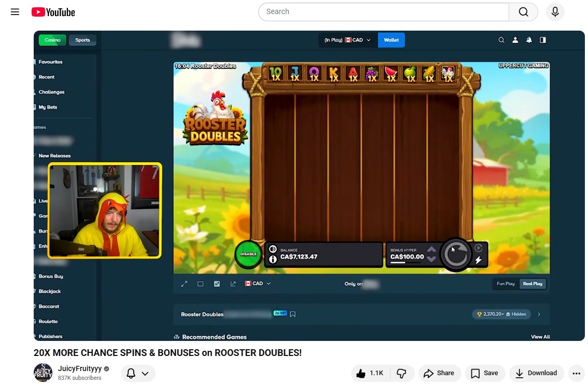This screenshot has width=588, height=384.
Task: Click the balance coin icon
Action: [x=273, y=249]
